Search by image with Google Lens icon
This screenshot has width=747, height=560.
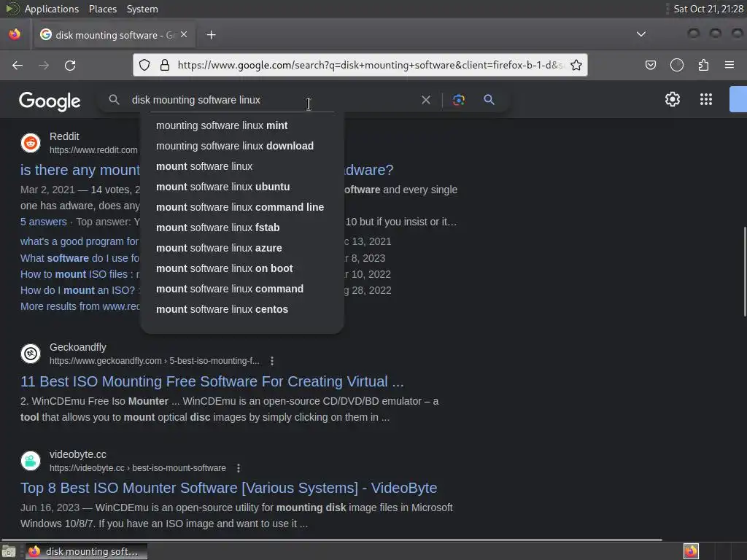click(x=459, y=100)
